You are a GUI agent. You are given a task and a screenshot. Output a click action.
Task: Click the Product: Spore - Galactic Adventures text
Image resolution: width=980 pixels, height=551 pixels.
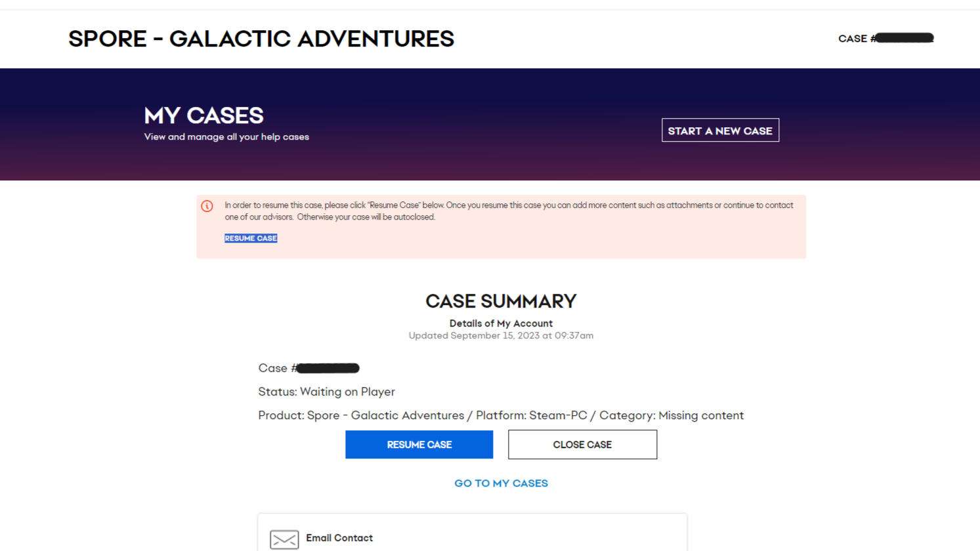(361, 415)
